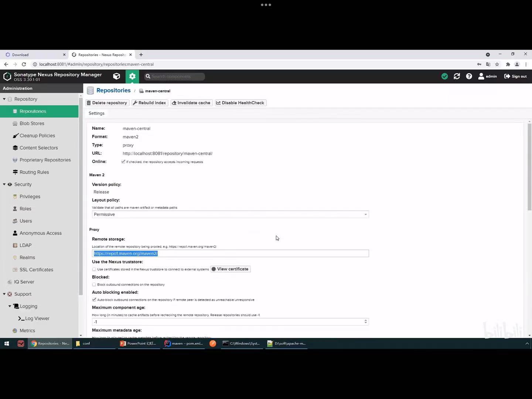Toggle the Blocked checkbox
Screen dimensions: 532x399
(94, 284)
